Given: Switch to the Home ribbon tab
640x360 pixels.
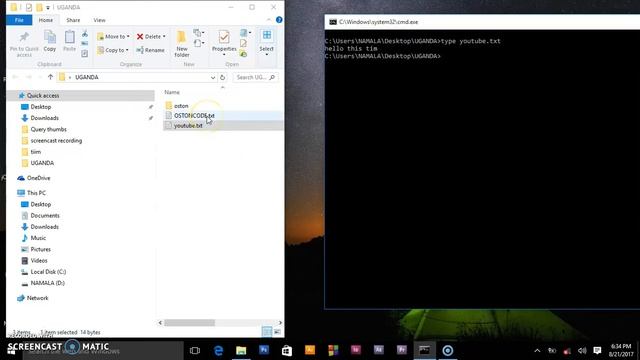Looking at the screenshot, I should (46, 20).
